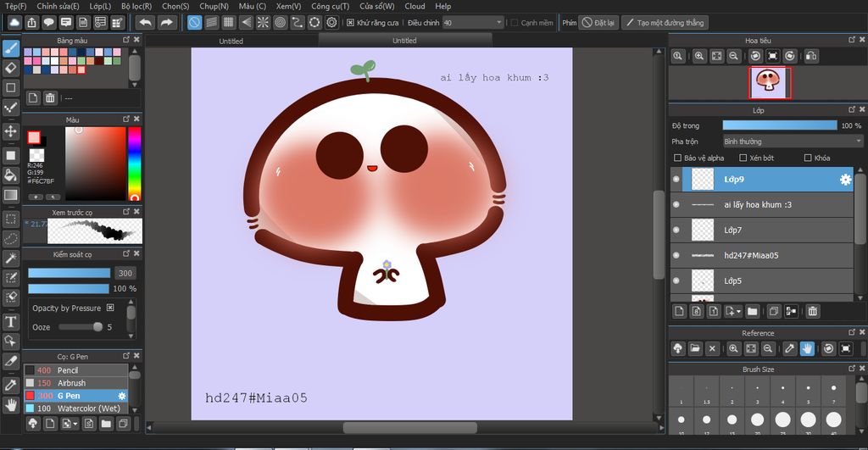Open reference image folder icon
Viewport: 868px width, 450px height.
(695, 348)
